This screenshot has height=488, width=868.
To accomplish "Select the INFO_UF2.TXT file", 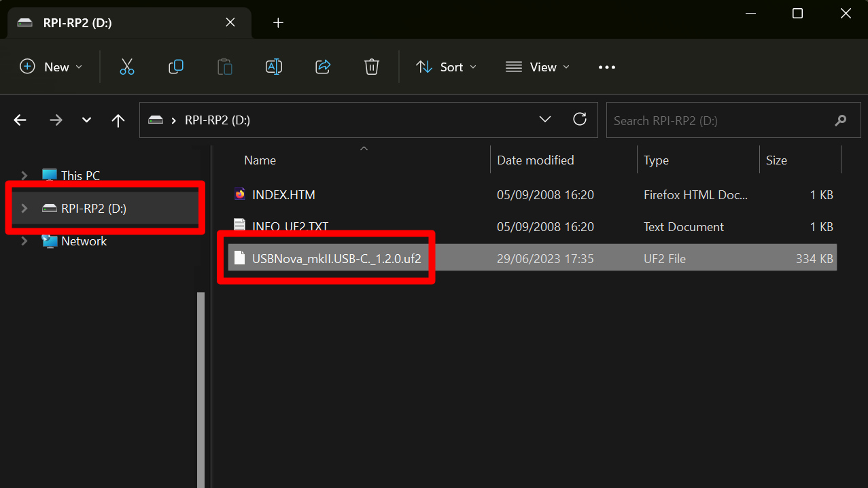I will (x=290, y=226).
